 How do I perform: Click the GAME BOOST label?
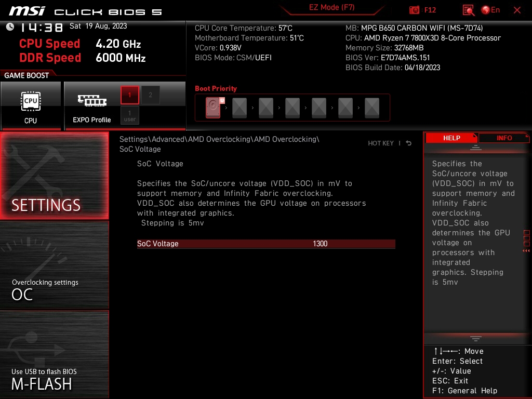pos(26,75)
